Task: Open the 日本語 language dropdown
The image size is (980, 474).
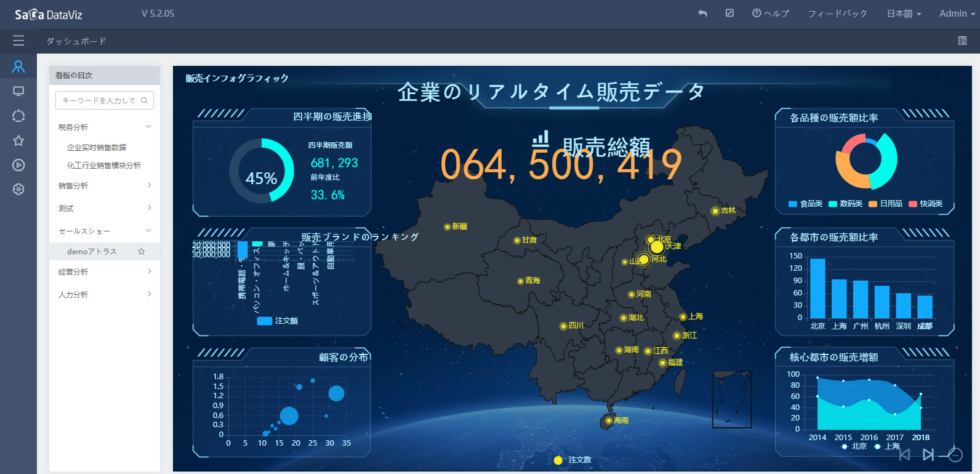Action: coord(904,14)
